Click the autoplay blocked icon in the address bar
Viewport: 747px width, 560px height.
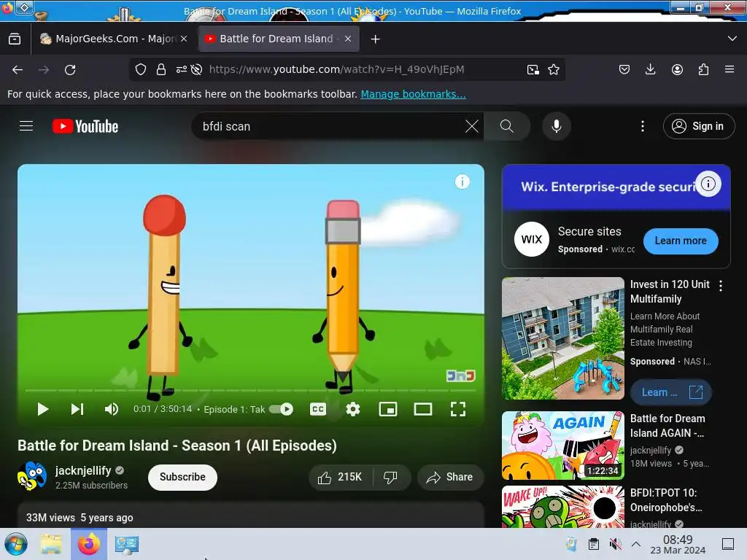(196, 69)
